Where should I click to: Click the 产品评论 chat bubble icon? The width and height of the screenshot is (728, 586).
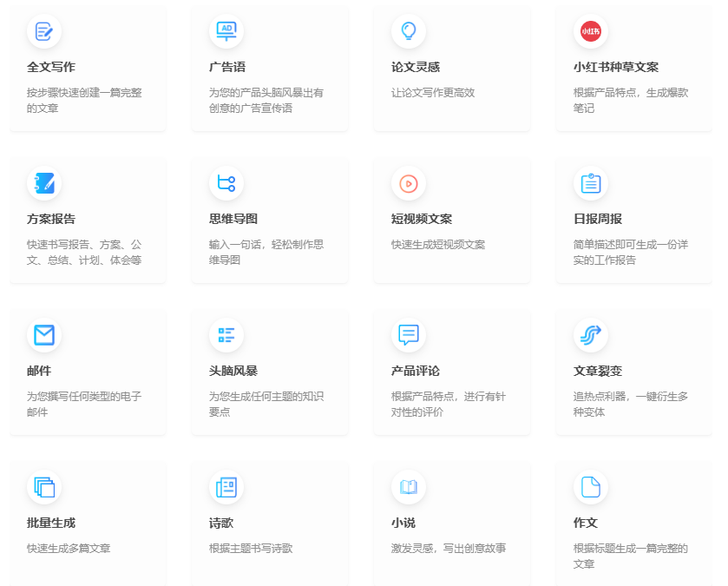pyautogui.click(x=409, y=336)
